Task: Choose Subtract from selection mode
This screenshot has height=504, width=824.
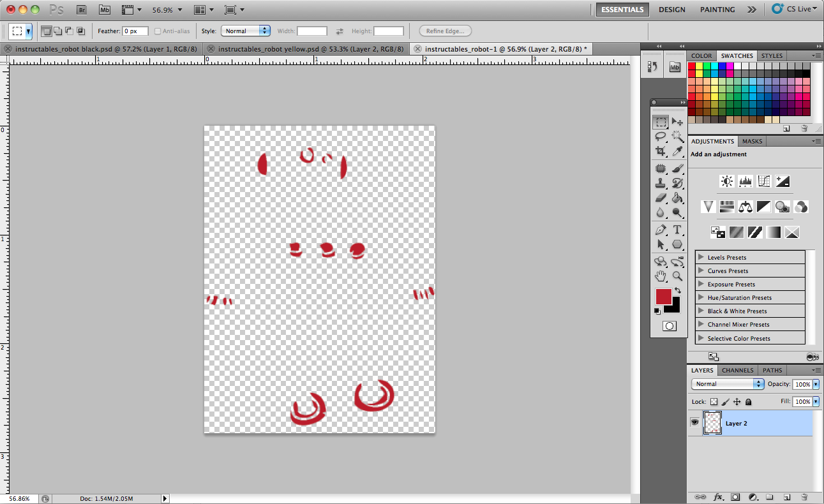Action: click(x=70, y=31)
